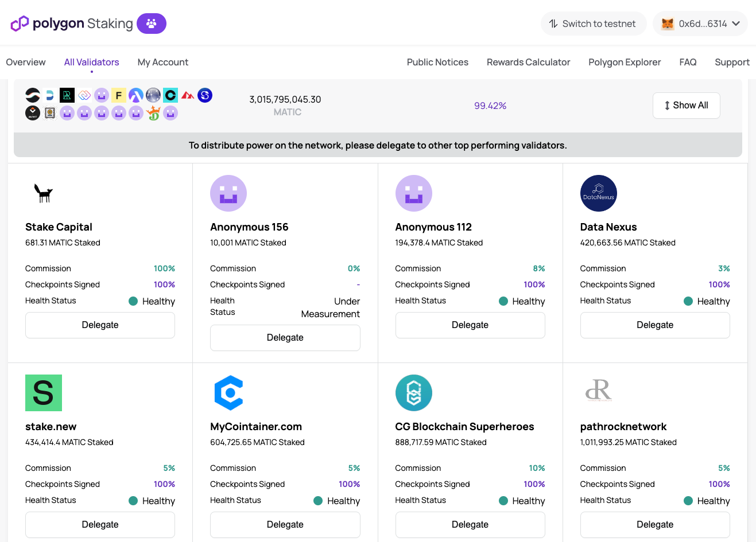Screen dimensions: 756x542
Task: Click Stake Capital 681.31 MATIC Staked text
Action: (x=63, y=243)
